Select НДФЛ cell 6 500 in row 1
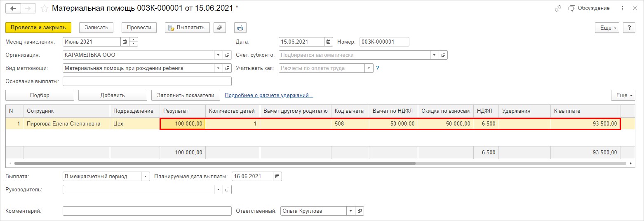The height and width of the screenshot is (221, 644). tap(486, 123)
